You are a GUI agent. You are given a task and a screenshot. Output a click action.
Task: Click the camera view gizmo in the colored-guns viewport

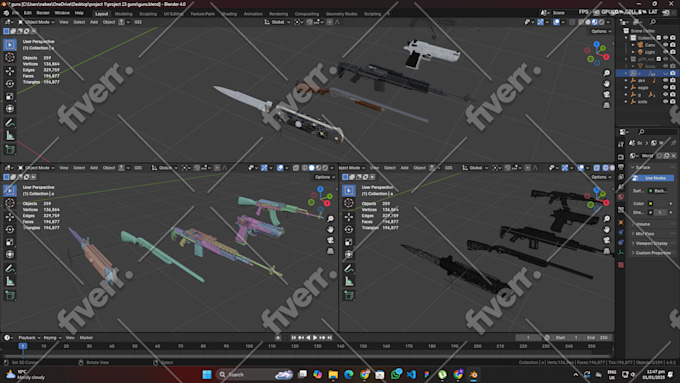coord(330,240)
